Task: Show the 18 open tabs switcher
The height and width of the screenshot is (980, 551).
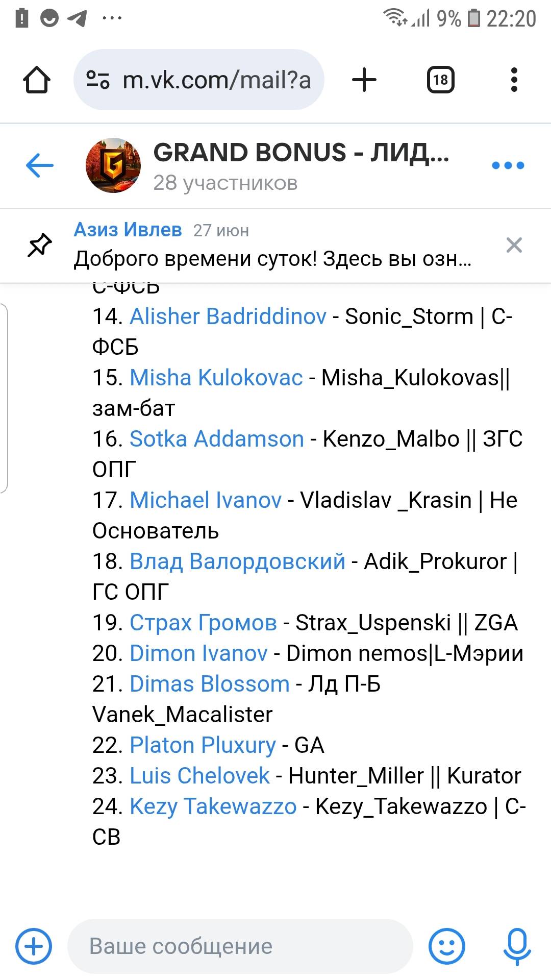Action: click(440, 80)
